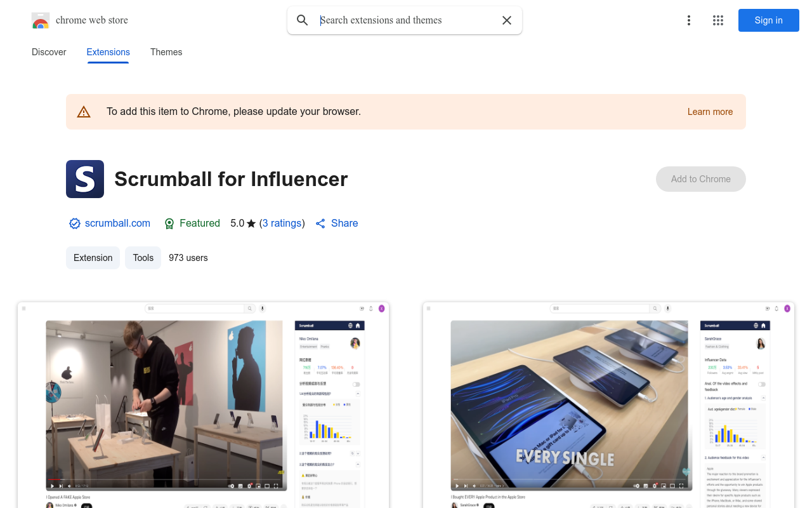The image size is (812, 508).
Task: Clear the search box with the X icon
Action: (507, 20)
